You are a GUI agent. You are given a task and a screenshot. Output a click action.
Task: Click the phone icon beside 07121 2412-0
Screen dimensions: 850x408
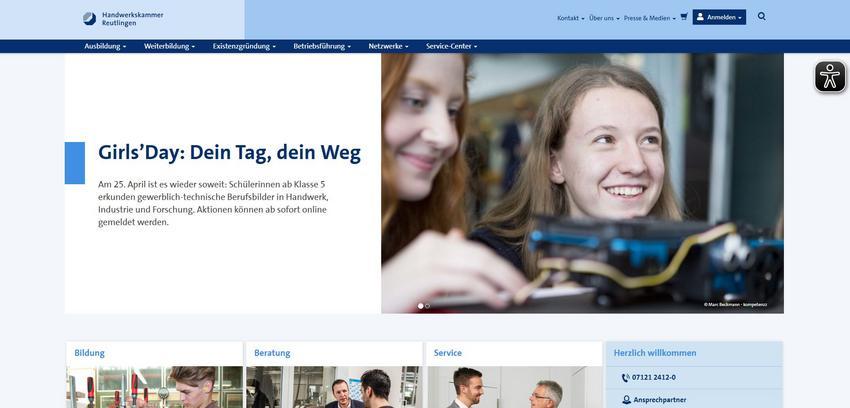(x=626, y=378)
